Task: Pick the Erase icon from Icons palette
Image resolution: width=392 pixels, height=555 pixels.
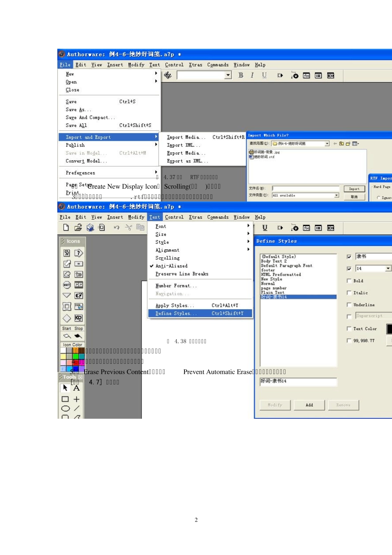Action: [x=66, y=274]
